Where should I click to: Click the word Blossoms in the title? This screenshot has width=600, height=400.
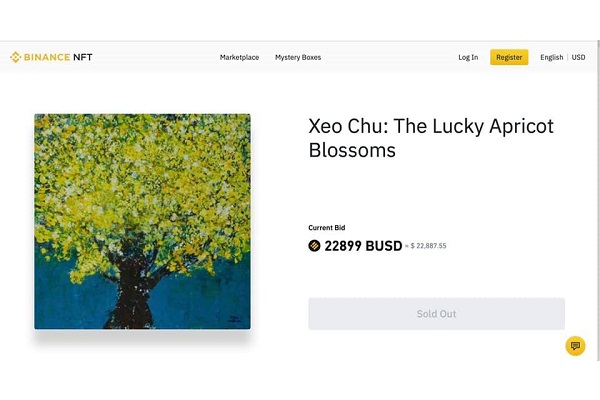(352, 150)
